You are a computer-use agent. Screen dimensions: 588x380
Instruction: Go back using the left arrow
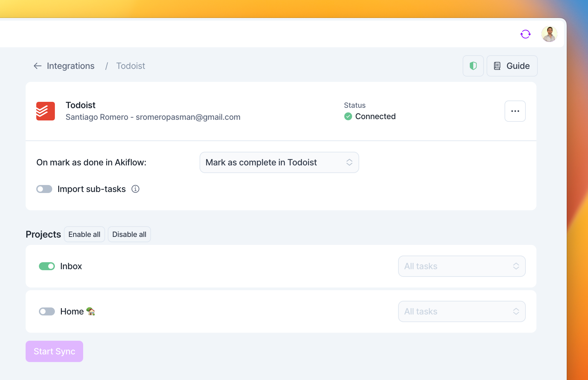click(x=38, y=66)
